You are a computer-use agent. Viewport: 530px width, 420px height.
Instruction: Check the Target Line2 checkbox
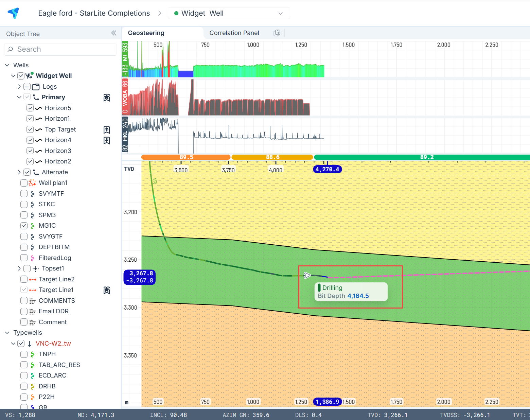(x=24, y=279)
